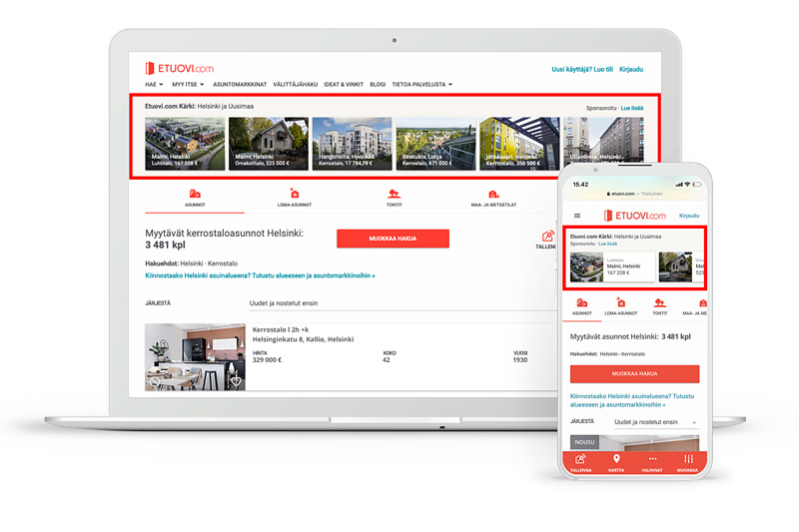The image size is (799, 532).
Task: Expand the MYY ITSE menu
Action: (188, 85)
